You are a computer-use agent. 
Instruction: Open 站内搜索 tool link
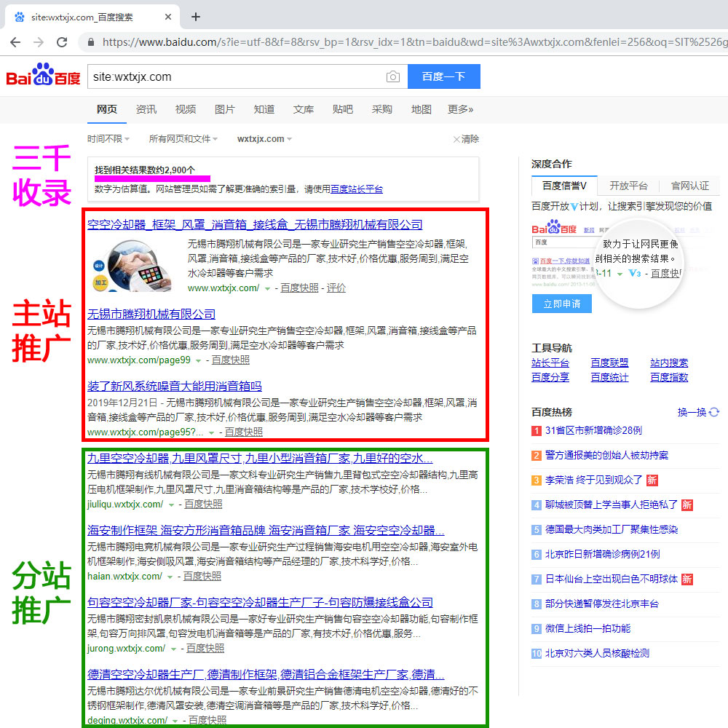coord(669,363)
